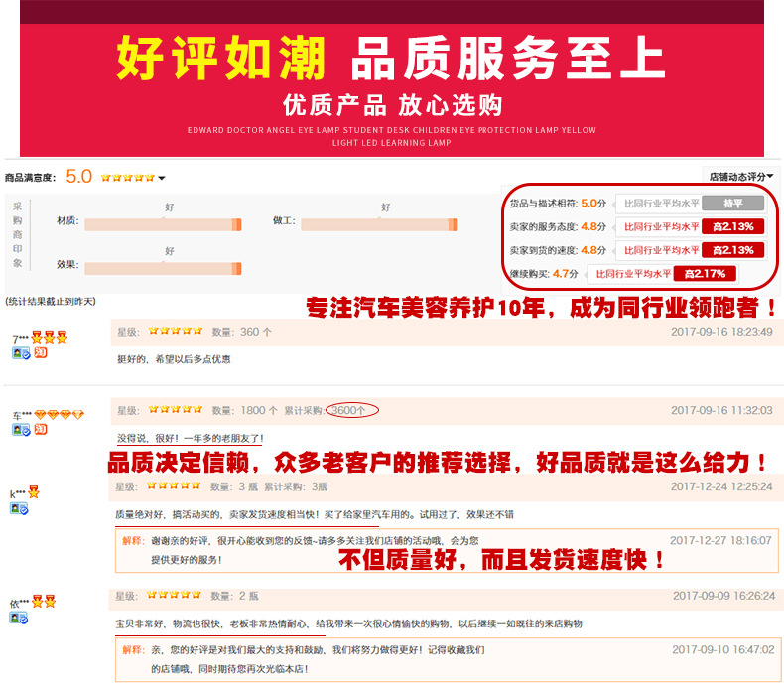Click the reply timestamp 2017-12-27 18:16:07
784x691 pixels.
[720, 540]
